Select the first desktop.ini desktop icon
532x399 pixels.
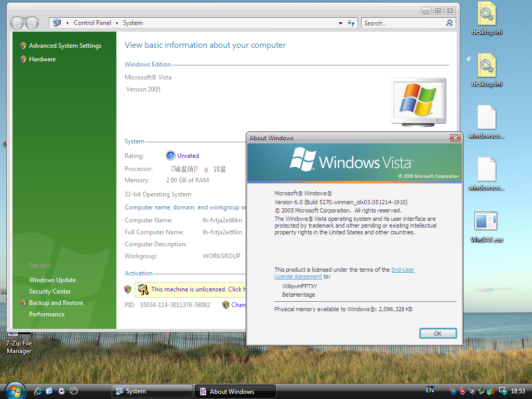click(x=487, y=19)
